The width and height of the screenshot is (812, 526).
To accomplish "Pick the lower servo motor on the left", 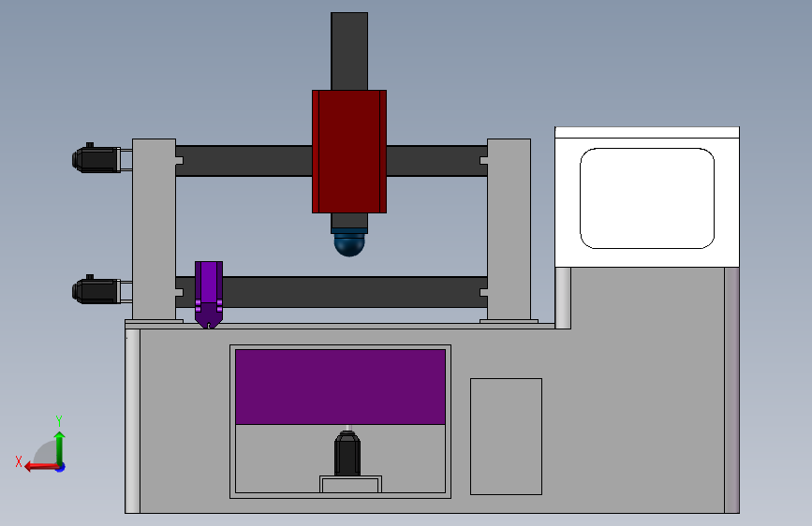I will point(96,290).
